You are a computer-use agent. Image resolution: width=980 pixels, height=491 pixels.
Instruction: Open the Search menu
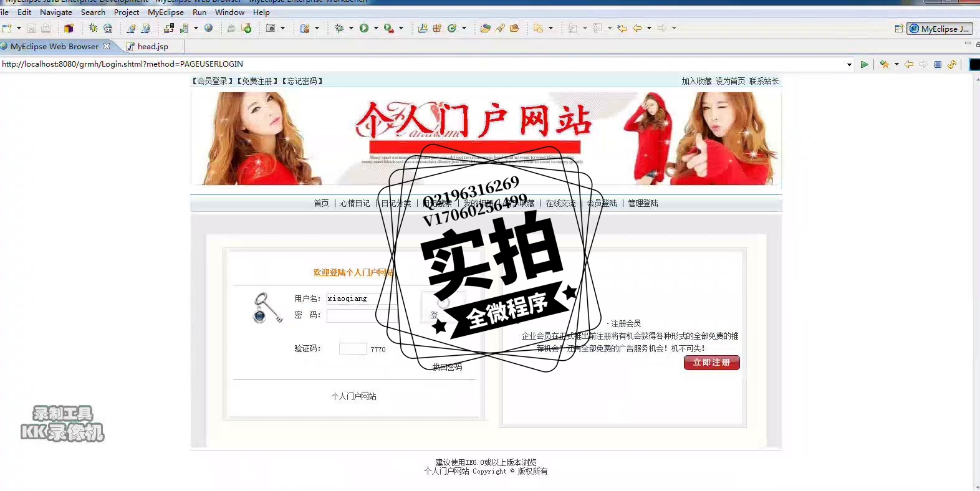click(x=93, y=12)
